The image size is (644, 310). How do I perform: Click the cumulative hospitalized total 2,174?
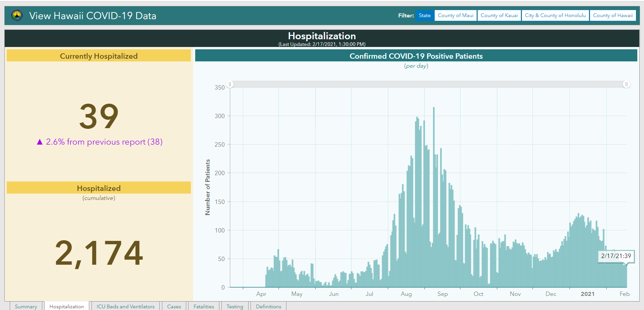coord(99,253)
